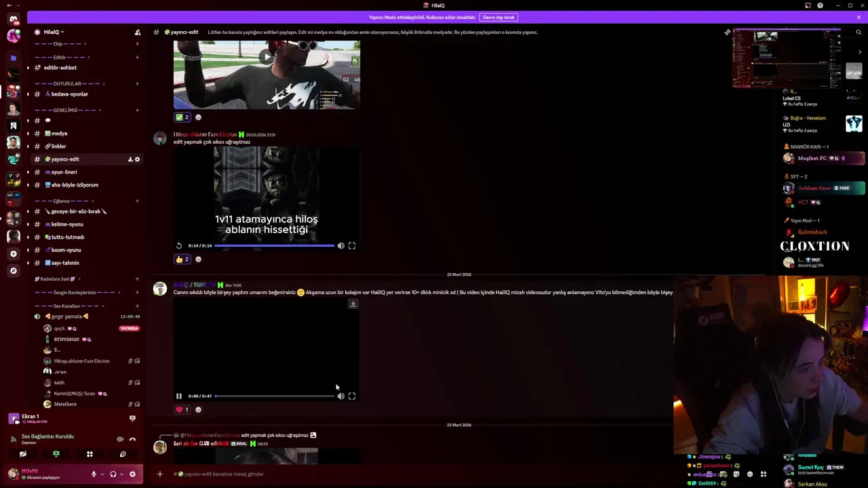
Task: Toggle the heart reaction with count 1
Action: click(x=182, y=410)
